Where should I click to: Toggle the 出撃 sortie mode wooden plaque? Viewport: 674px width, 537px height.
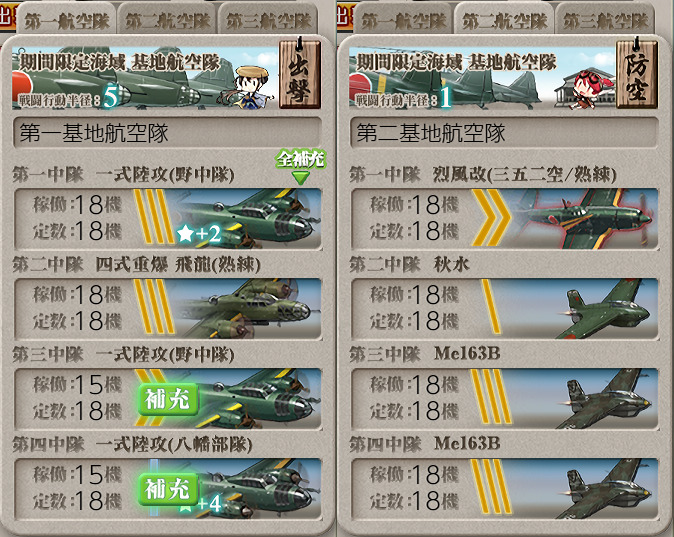click(300, 73)
